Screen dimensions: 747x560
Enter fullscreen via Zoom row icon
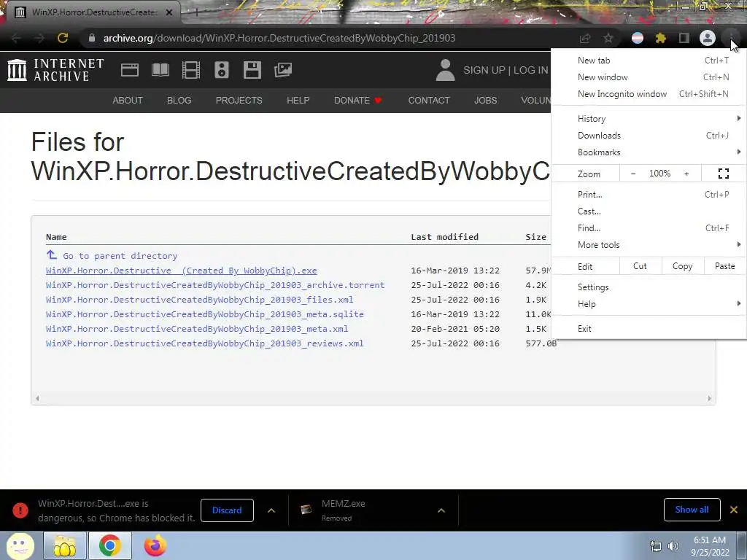[723, 174]
